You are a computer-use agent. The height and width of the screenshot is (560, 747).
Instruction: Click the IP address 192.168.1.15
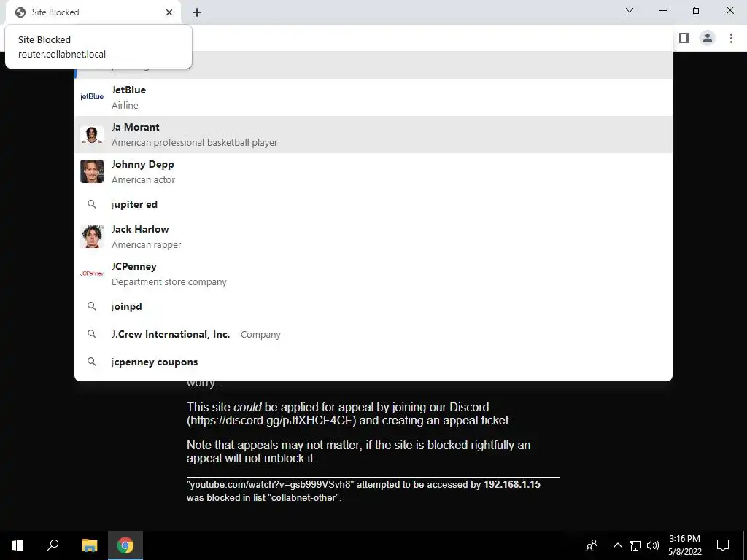point(511,485)
